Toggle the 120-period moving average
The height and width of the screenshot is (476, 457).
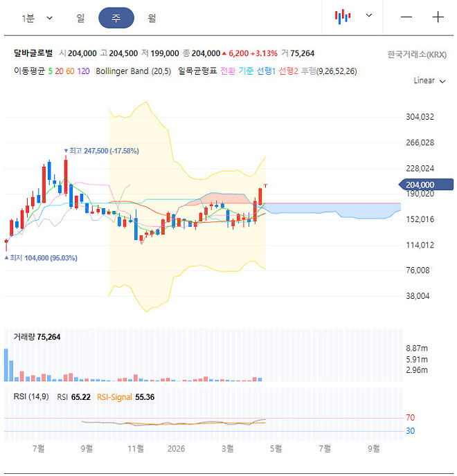click(83, 71)
